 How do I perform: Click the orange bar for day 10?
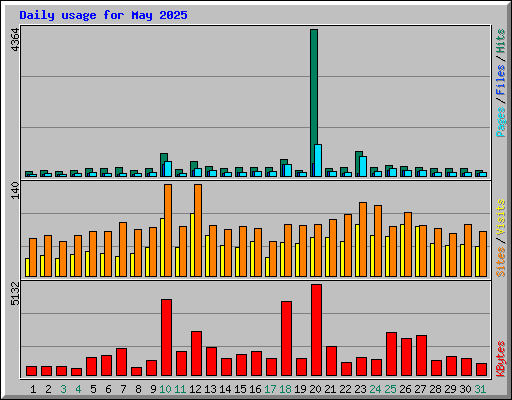168,230
